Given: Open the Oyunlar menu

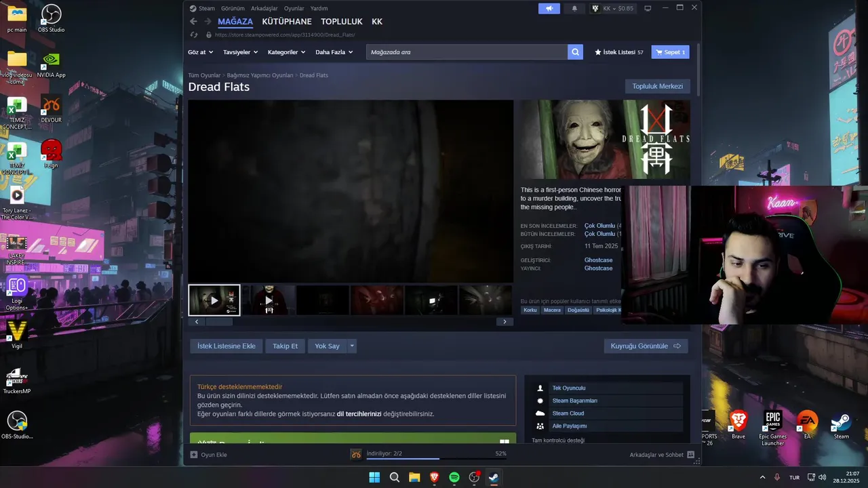Looking at the screenshot, I should (294, 8).
